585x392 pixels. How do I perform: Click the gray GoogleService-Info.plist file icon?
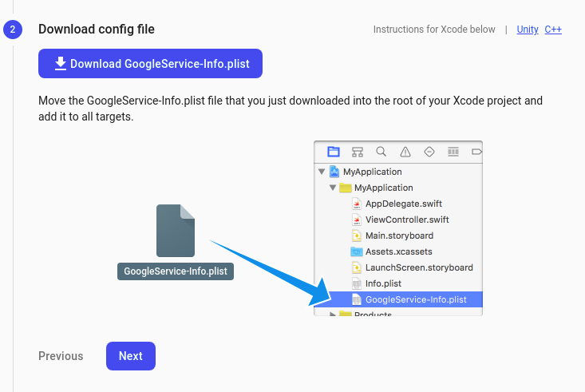click(x=176, y=231)
